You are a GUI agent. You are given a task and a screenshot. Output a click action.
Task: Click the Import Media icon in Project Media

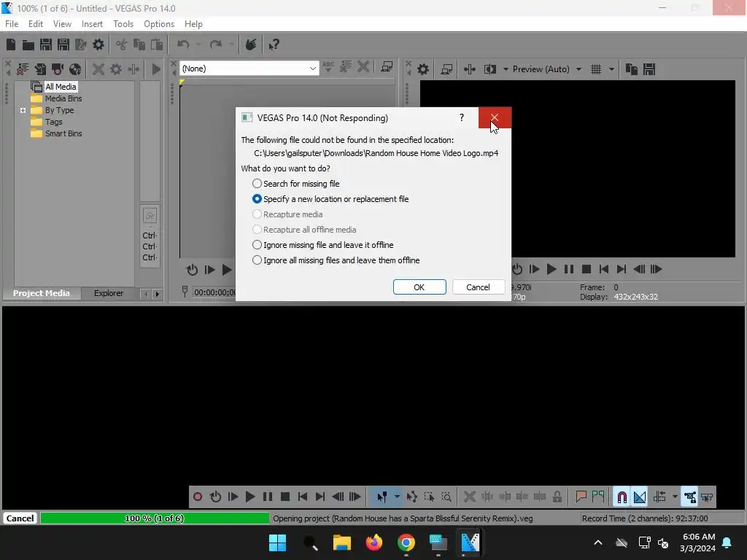(x=40, y=69)
